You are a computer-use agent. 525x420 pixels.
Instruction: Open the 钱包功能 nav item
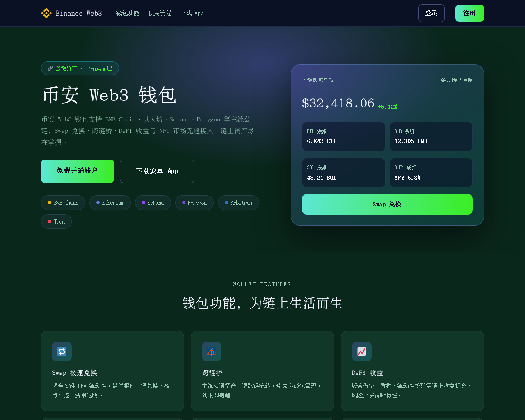click(128, 13)
